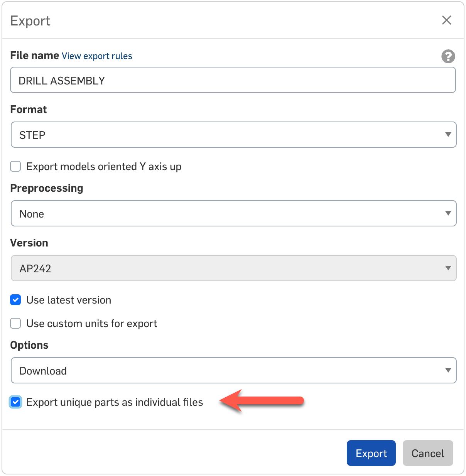The height and width of the screenshot is (476, 466).
Task: Tick the Use custom units for export checkbox
Action: click(15, 324)
